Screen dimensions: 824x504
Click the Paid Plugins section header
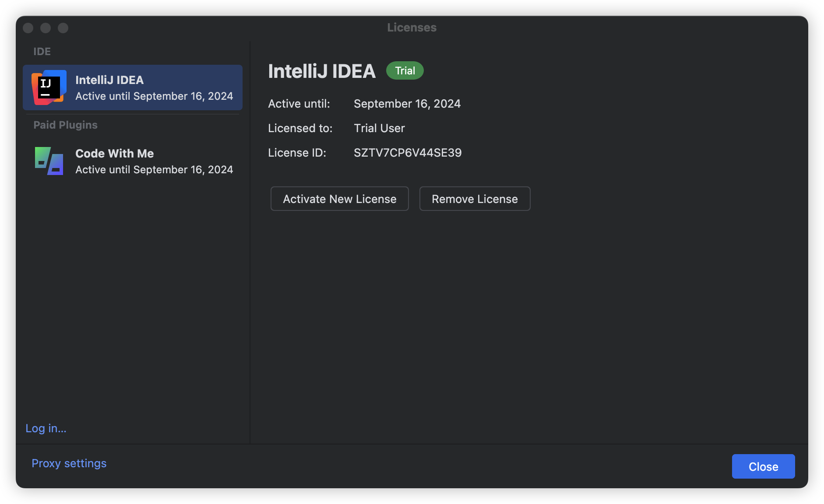click(66, 125)
